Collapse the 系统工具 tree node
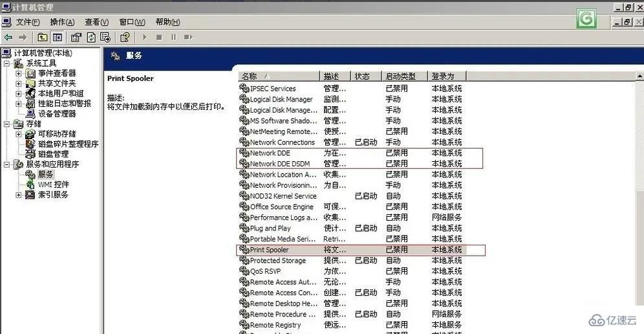The height and width of the screenshot is (334, 644). click(x=6, y=63)
